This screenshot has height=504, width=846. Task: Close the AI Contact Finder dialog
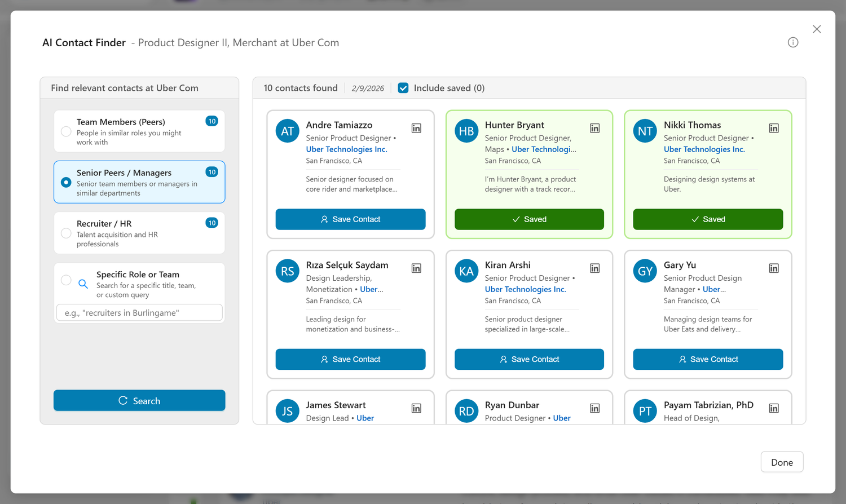(x=817, y=29)
